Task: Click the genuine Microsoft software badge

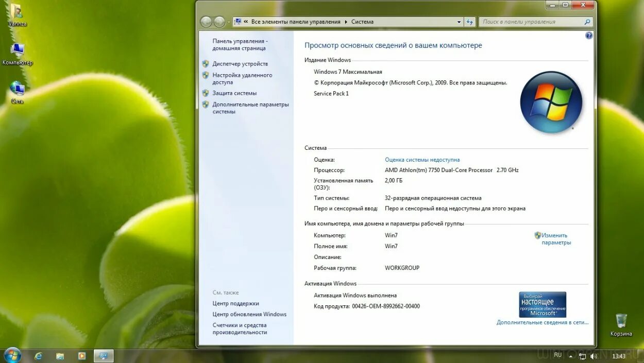Action: coord(543,304)
